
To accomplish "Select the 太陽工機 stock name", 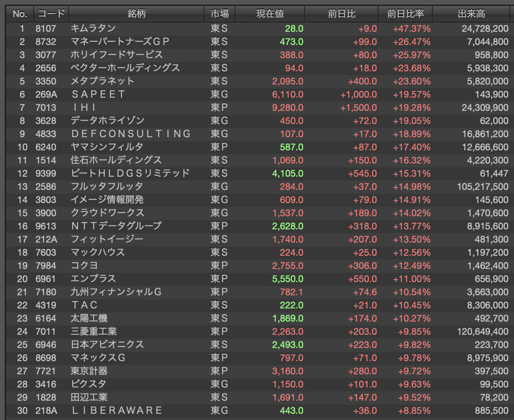I will point(89,318).
